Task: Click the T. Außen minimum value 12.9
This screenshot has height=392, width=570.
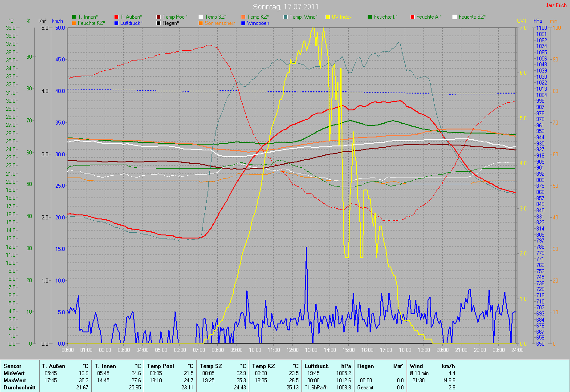Action: point(84,373)
